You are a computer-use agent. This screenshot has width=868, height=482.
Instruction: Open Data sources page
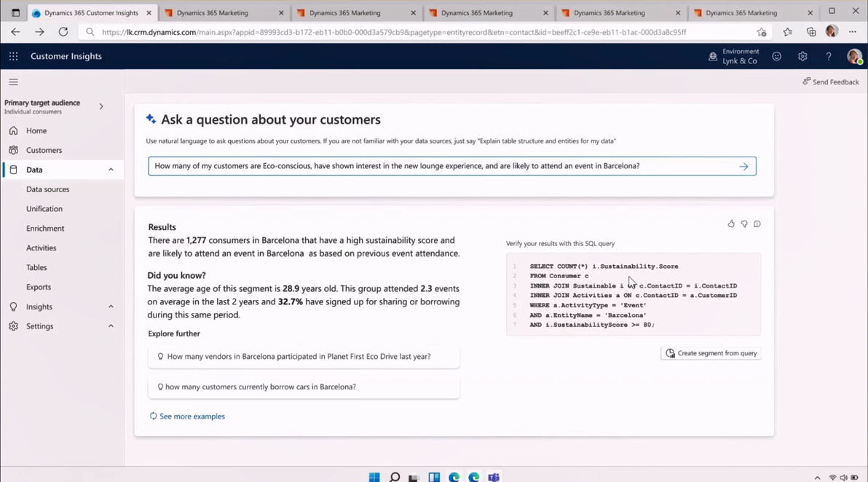coord(47,189)
